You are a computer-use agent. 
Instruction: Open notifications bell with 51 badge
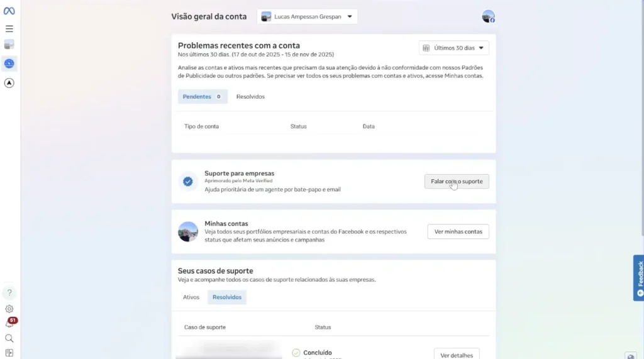(10, 323)
